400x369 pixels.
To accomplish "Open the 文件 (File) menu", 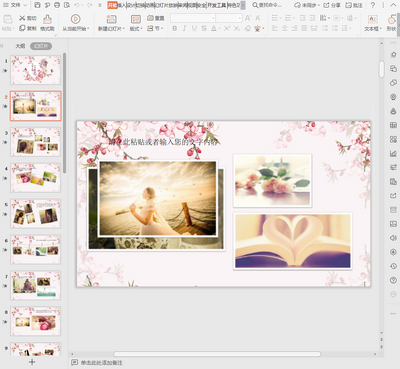I will click(15, 5).
